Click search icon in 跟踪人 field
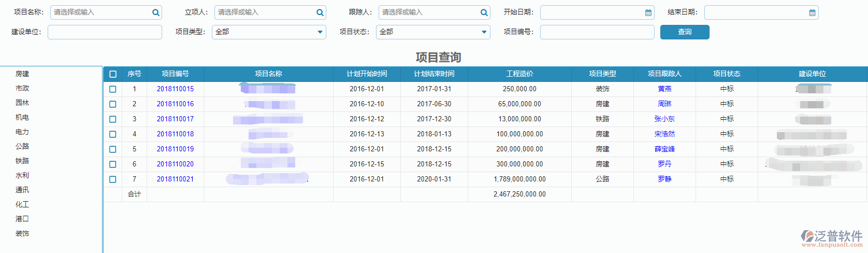868x253 pixels. (x=484, y=13)
